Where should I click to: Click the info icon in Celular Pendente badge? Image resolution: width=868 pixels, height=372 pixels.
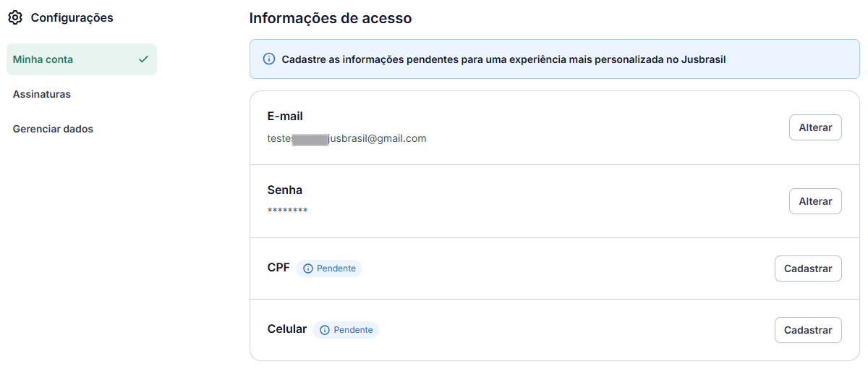[325, 330]
